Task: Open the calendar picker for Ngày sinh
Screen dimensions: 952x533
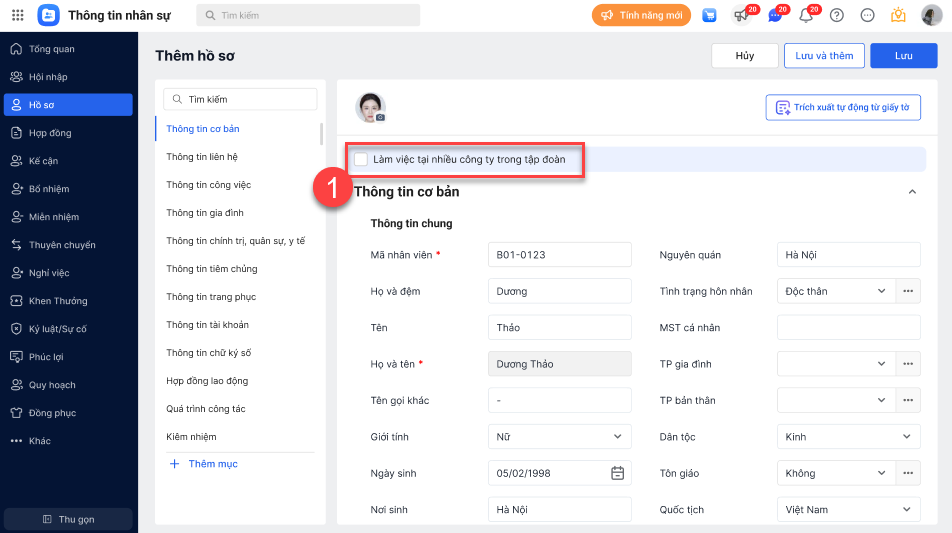Action: click(617, 473)
